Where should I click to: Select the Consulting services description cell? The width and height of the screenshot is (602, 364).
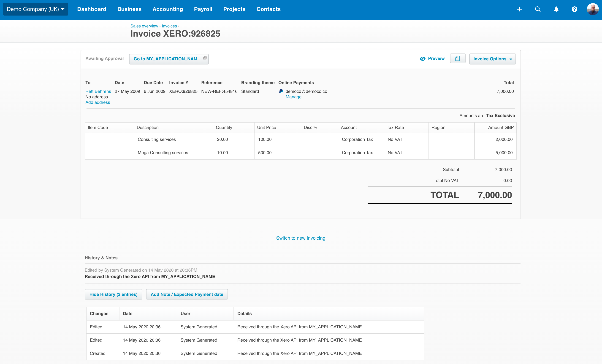point(174,139)
